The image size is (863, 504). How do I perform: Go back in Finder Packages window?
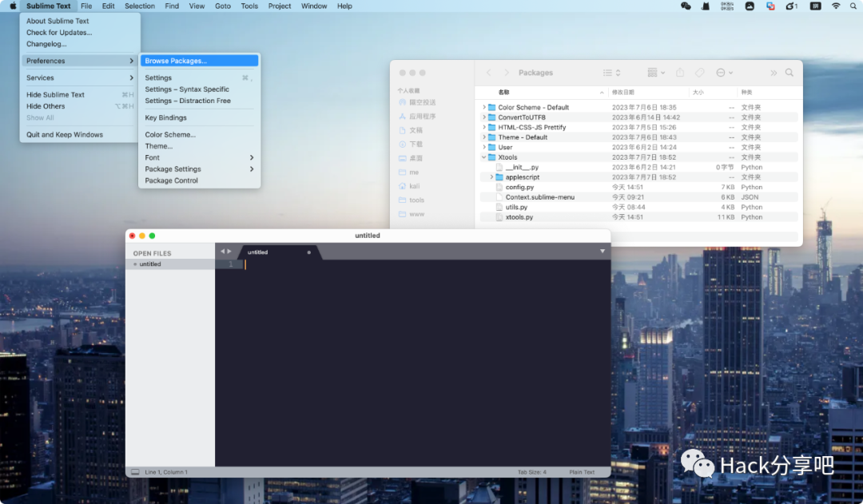[x=489, y=73]
